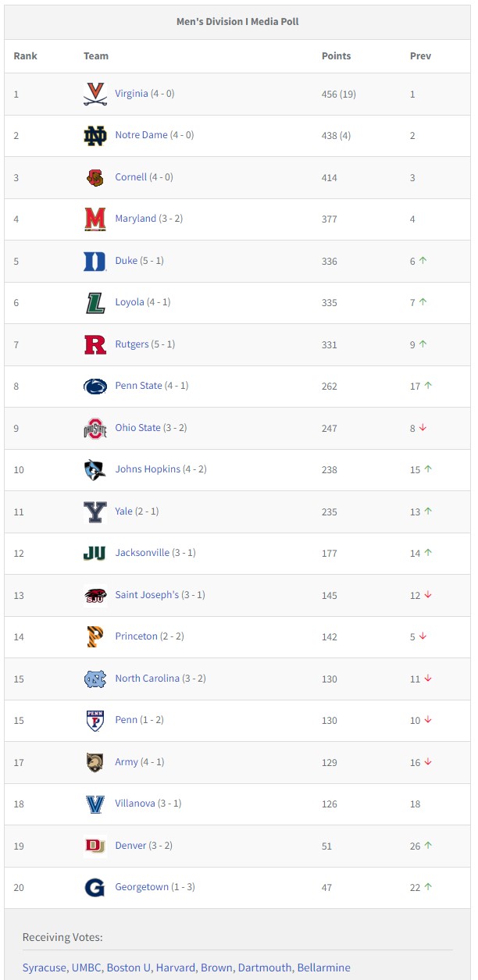
Task: Click the Georgetown G logo
Action: [95, 888]
